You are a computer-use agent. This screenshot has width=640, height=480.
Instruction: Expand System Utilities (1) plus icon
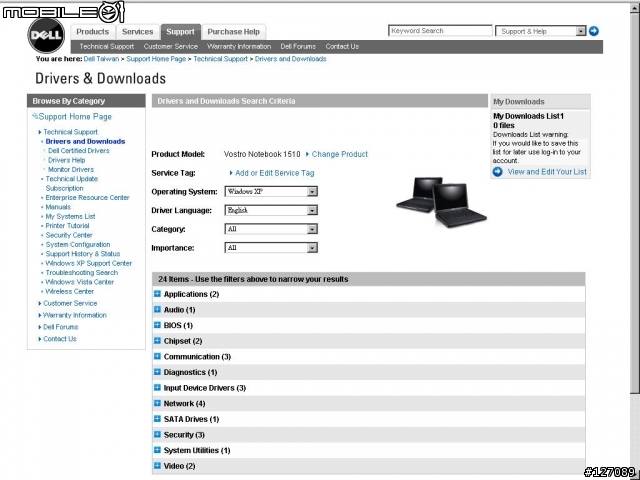pos(157,450)
